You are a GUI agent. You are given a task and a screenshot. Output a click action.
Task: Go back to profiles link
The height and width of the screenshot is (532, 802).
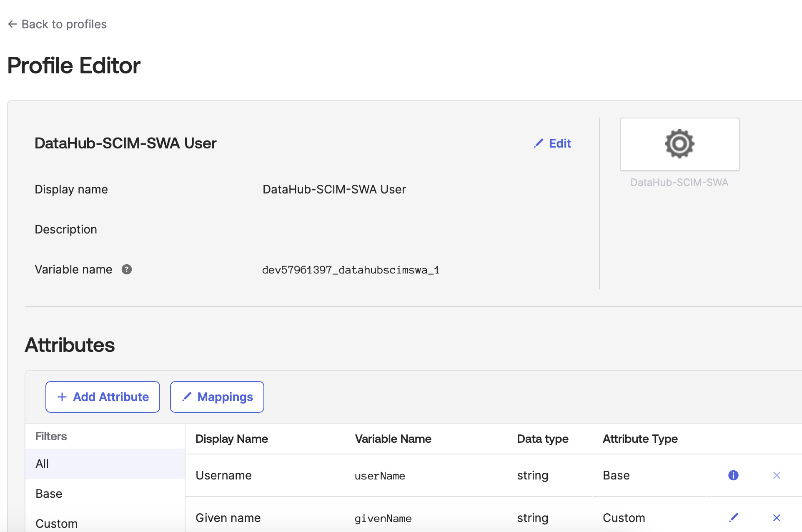[x=64, y=24]
